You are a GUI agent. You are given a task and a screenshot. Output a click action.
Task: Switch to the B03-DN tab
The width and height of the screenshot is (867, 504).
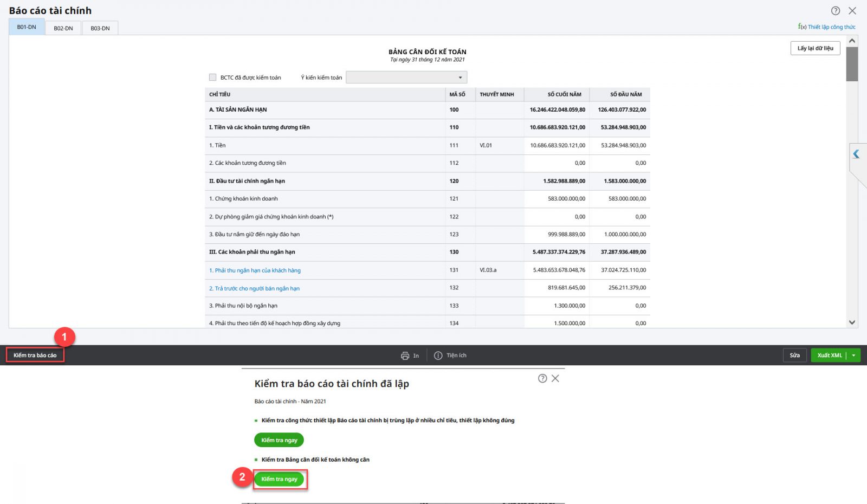pyautogui.click(x=100, y=28)
